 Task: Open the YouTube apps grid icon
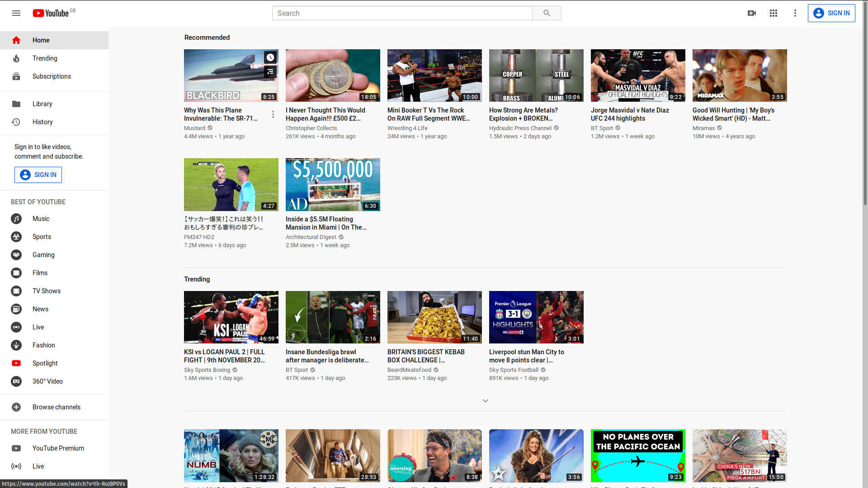point(773,13)
